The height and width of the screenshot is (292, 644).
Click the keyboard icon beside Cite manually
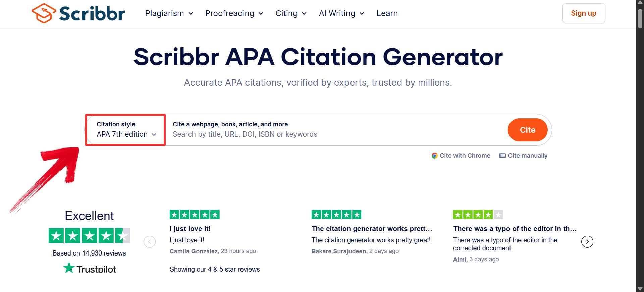502,155
